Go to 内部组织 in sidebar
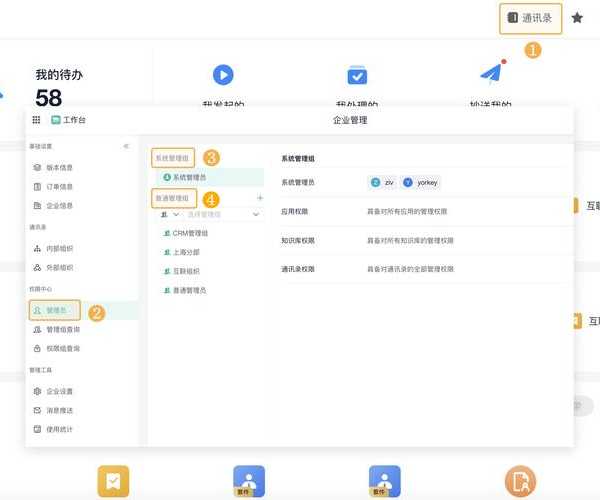The width and height of the screenshot is (600, 500). tap(59, 248)
